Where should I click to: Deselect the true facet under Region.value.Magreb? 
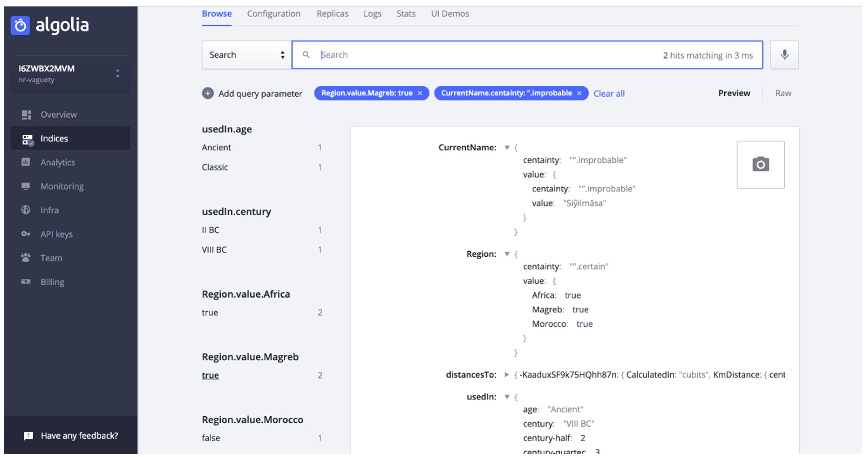[210, 375]
